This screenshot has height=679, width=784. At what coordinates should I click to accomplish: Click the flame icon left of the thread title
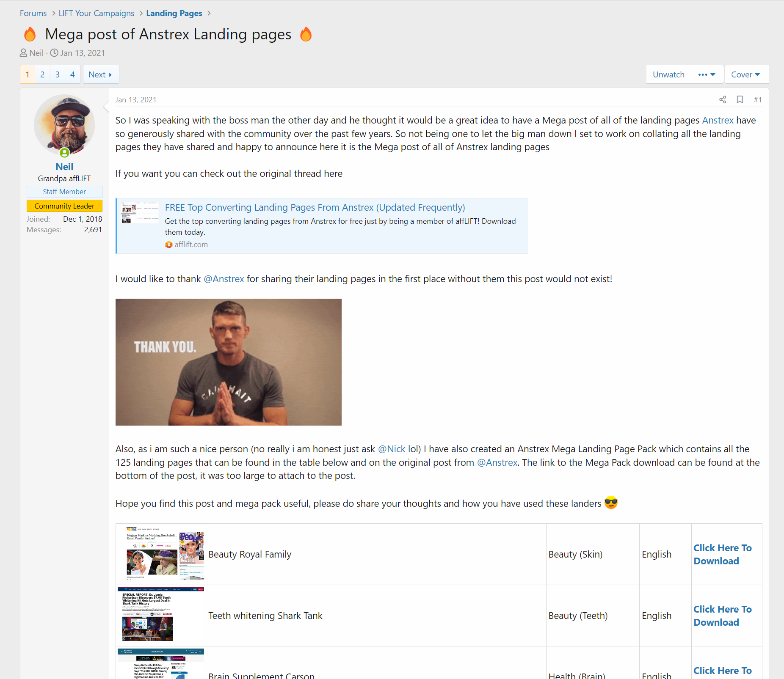30,34
